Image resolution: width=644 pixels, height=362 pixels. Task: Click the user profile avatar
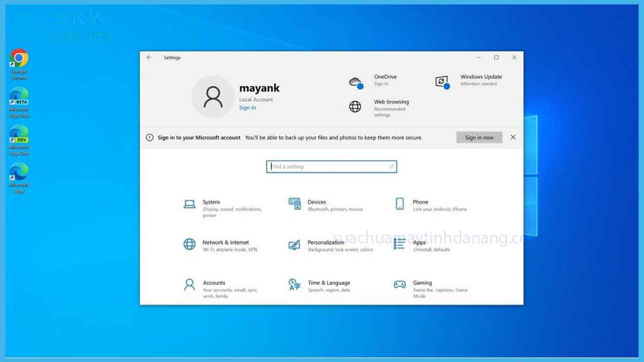coord(213,97)
